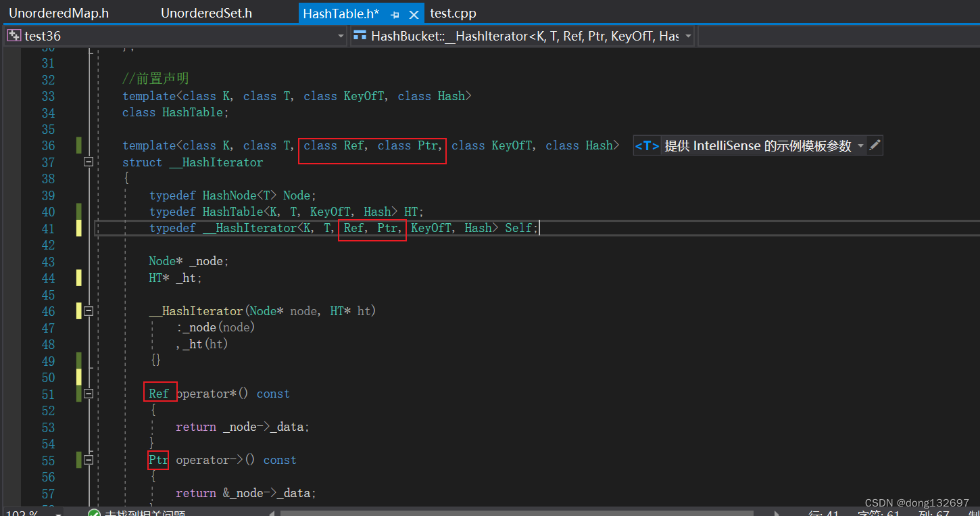Click 'HT;' typedef name on line 40
Screen dimensions: 980x516
pos(414,212)
